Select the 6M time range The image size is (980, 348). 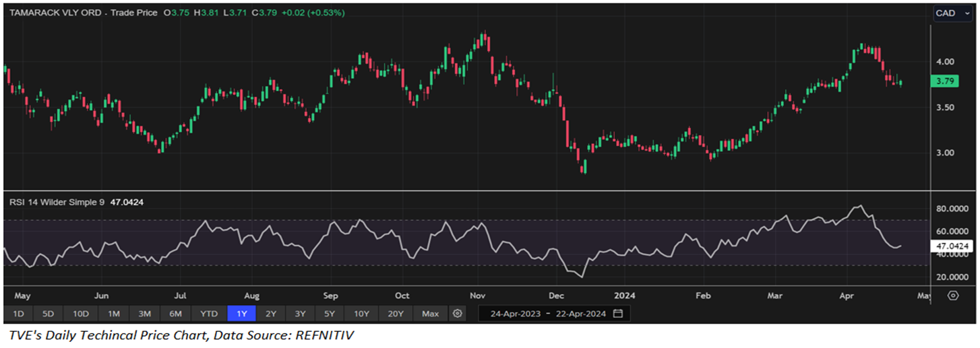click(x=176, y=314)
